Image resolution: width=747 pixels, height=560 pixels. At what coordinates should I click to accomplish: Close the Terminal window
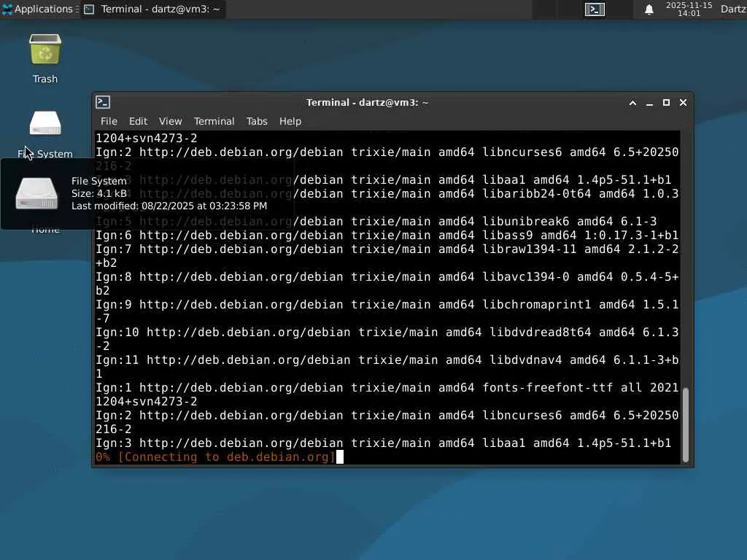pyautogui.click(x=683, y=103)
